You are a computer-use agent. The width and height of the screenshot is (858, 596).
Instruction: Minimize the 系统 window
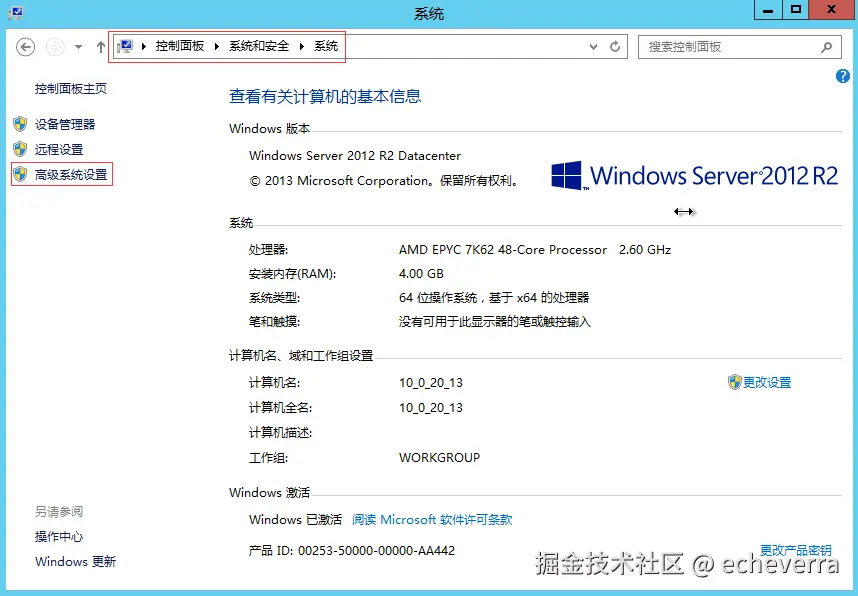pos(768,10)
